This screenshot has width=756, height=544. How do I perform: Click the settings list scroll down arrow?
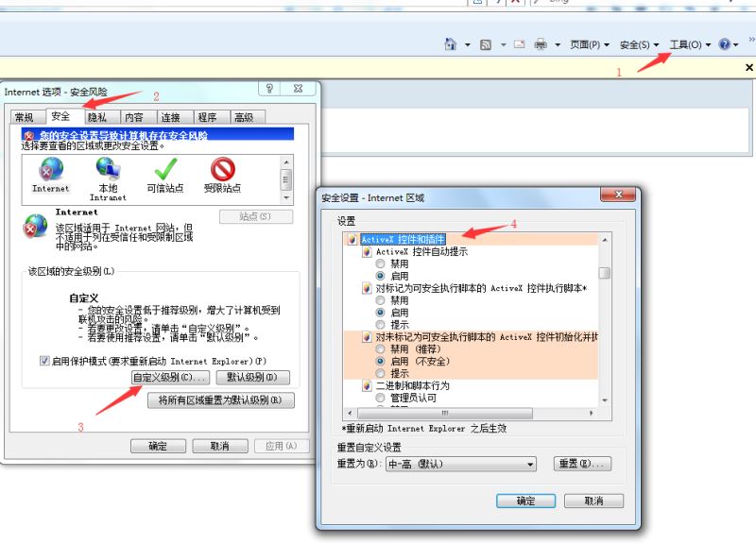(605, 400)
